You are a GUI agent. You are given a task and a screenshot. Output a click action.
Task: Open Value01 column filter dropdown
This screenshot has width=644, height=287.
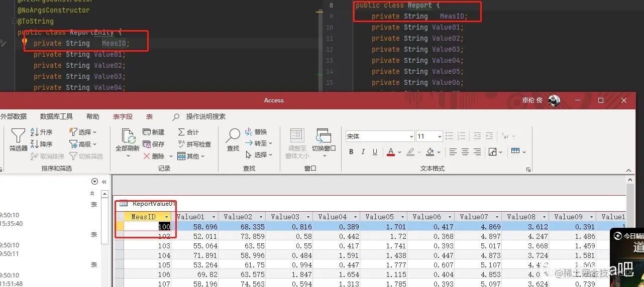click(x=214, y=217)
